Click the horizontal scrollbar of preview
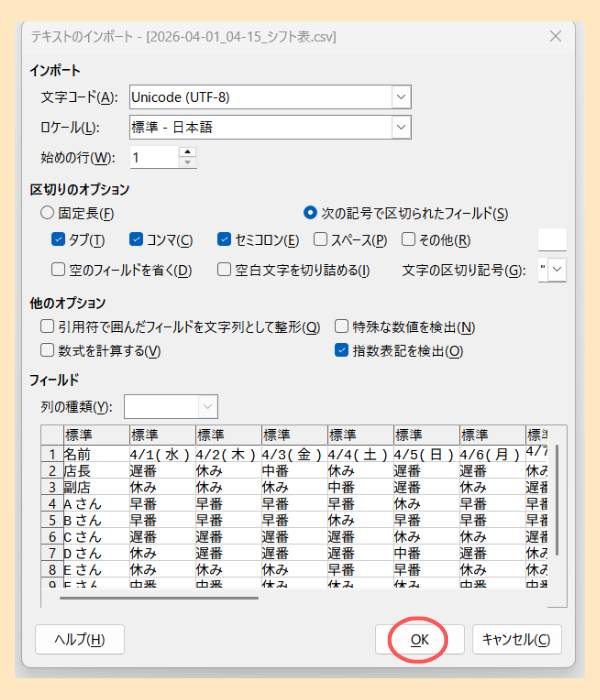The height and width of the screenshot is (700, 600). tap(159, 597)
